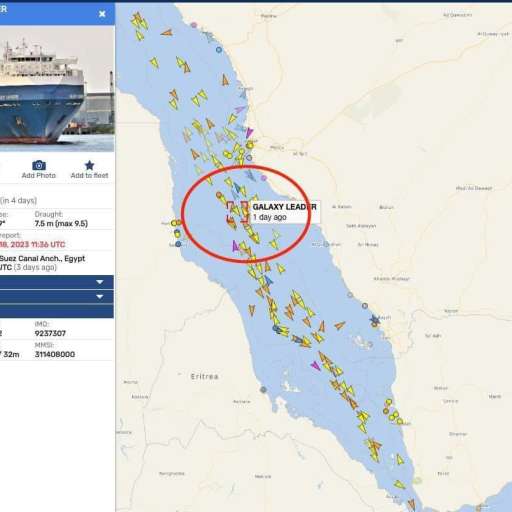Click the dark blue star port marker

point(375,320)
